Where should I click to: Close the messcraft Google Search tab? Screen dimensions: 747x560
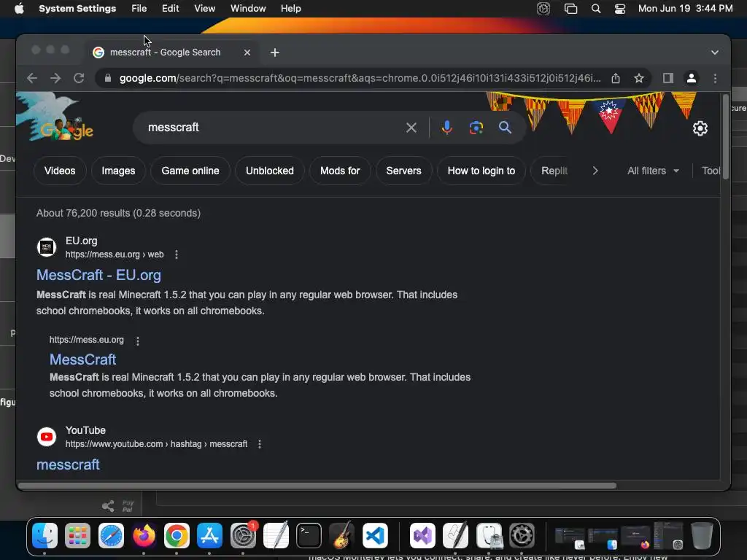pos(247,52)
